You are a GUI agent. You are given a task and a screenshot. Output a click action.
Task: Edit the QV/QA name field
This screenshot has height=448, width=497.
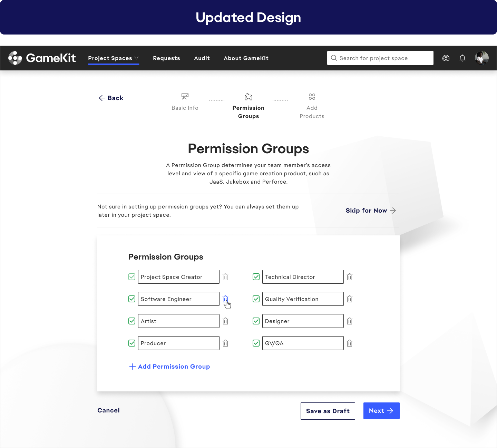click(x=303, y=343)
